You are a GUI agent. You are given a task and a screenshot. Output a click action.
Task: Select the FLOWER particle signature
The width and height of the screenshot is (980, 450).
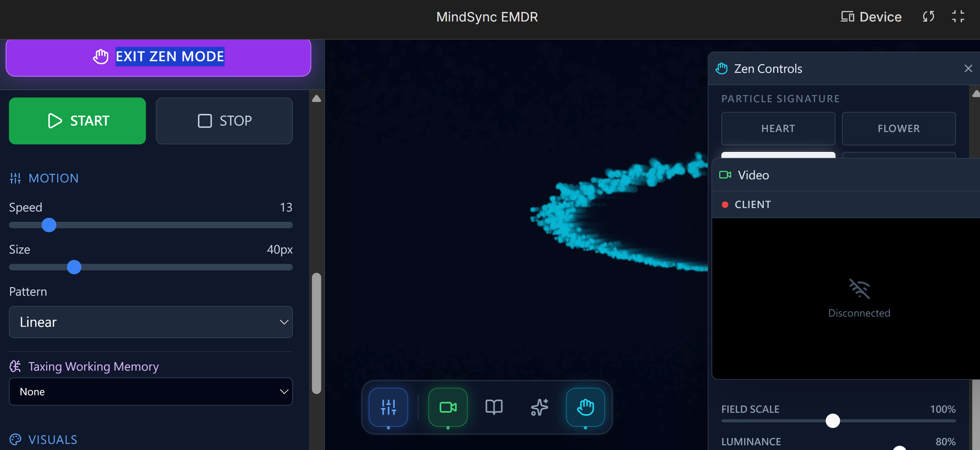(x=898, y=128)
